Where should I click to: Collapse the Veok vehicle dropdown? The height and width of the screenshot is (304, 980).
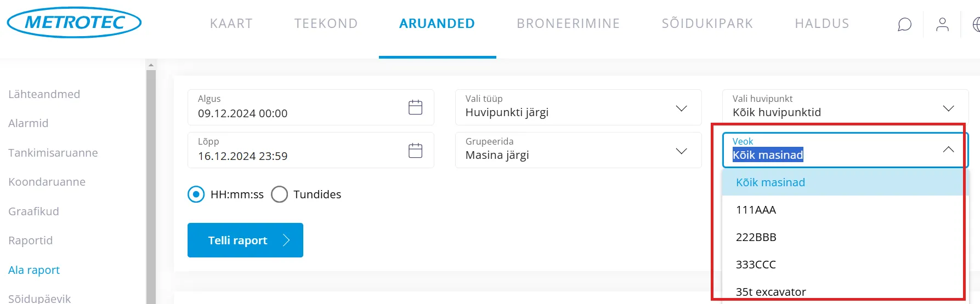[x=948, y=150]
